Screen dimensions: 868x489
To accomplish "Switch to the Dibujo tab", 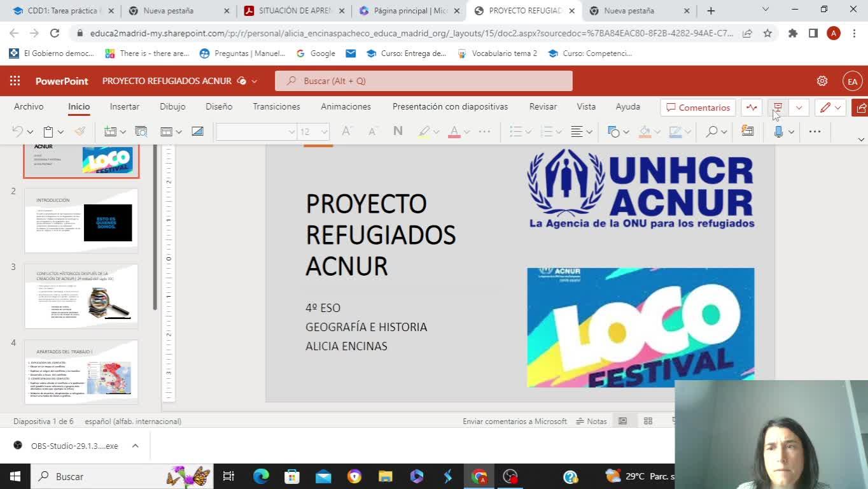I will (172, 106).
